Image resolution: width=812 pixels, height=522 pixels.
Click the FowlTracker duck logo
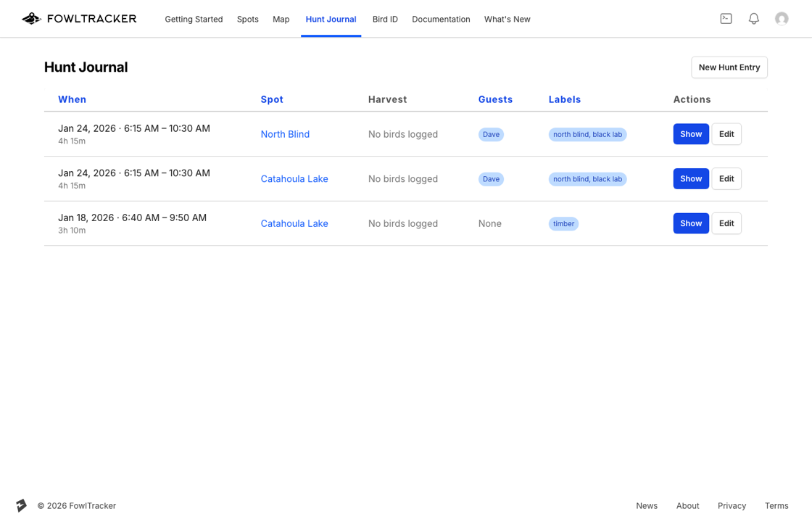click(x=32, y=19)
